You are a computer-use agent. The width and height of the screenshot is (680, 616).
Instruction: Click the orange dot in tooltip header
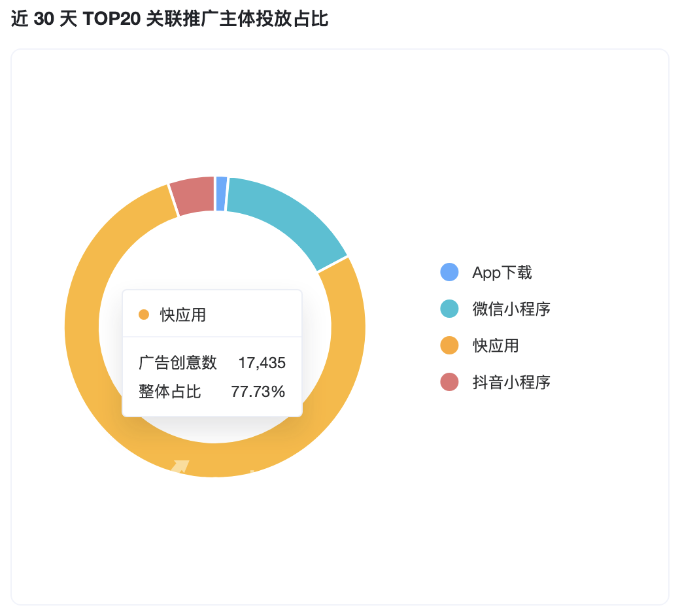pos(144,315)
